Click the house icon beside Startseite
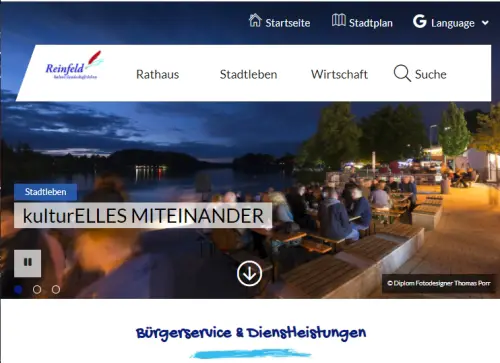The height and width of the screenshot is (363, 500). pyautogui.click(x=255, y=20)
